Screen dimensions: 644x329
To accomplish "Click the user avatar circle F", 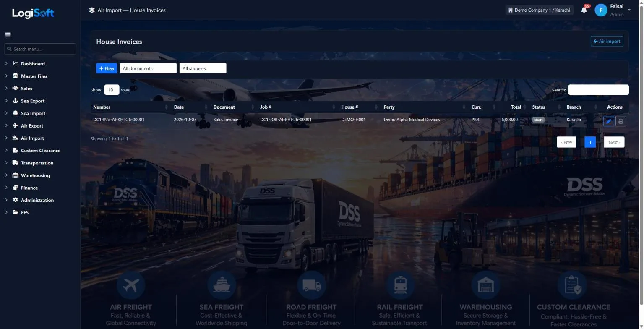I will [x=601, y=10].
